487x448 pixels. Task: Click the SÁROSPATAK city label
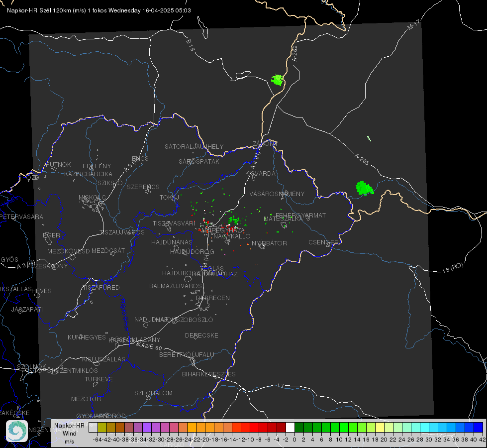(x=199, y=161)
